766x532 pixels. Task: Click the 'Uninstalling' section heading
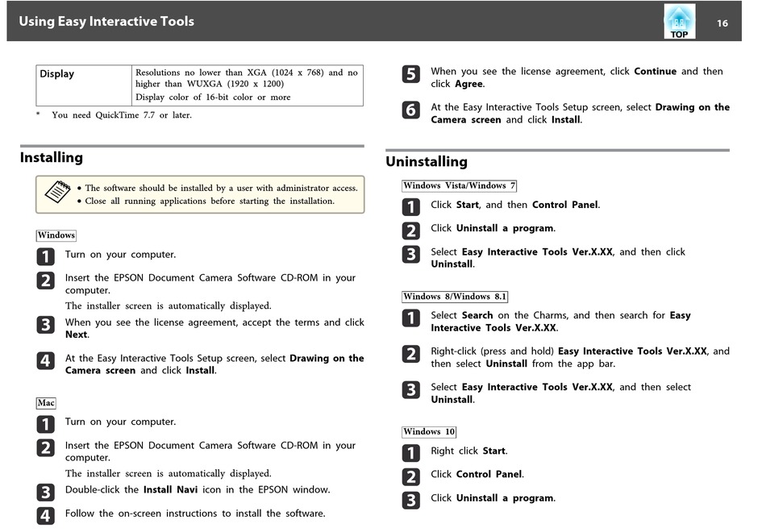[427, 162]
